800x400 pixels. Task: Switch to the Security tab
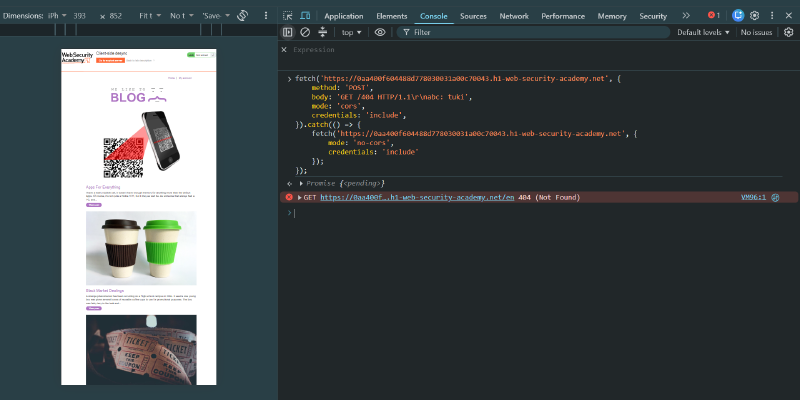coord(653,16)
